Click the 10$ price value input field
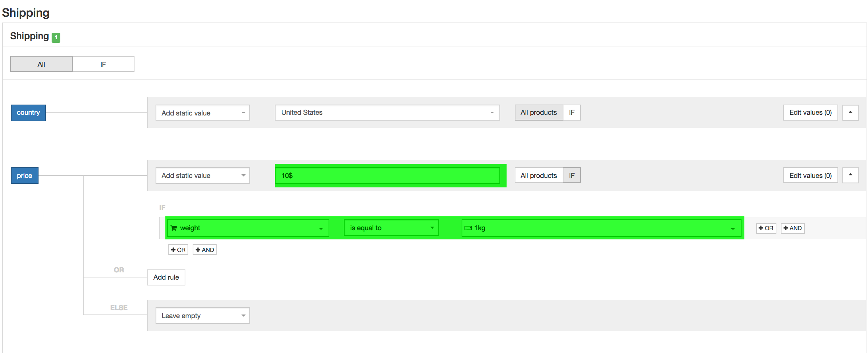This screenshot has height=353, width=868. point(387,175)
